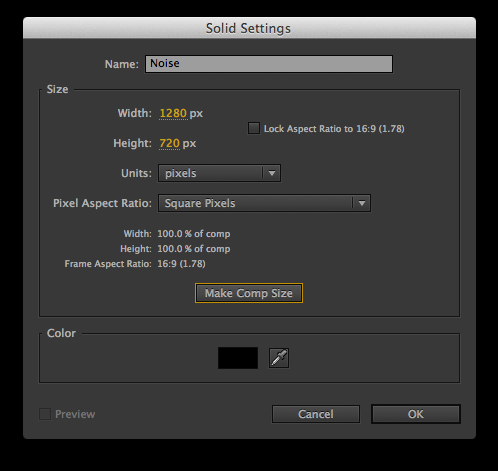This screenshot has width=498, height=471.
Task: Click the Frame Aspect Ratio 16:9 readout
Action: pos(181,264)
